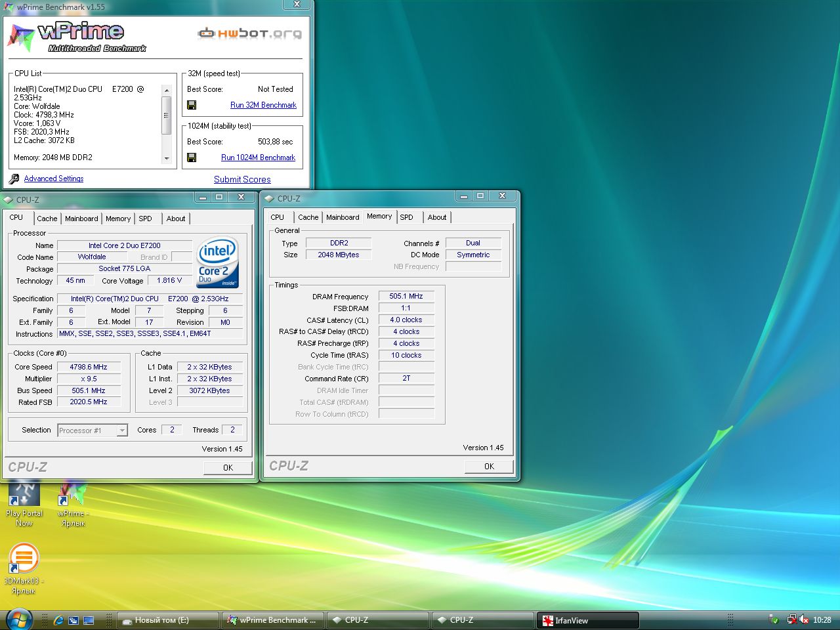Click the first CPU-Z taskbar button
840x630 pixels.
[379, 620]
